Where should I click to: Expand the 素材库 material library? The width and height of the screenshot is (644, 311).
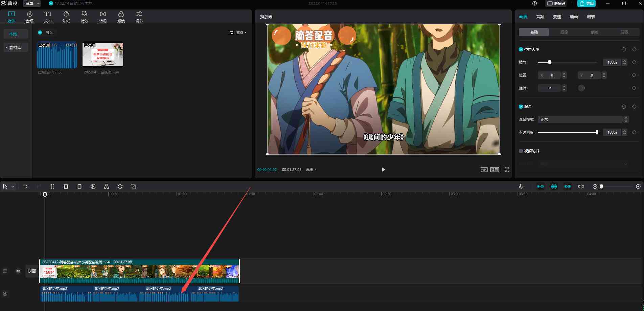coord(16,48)
